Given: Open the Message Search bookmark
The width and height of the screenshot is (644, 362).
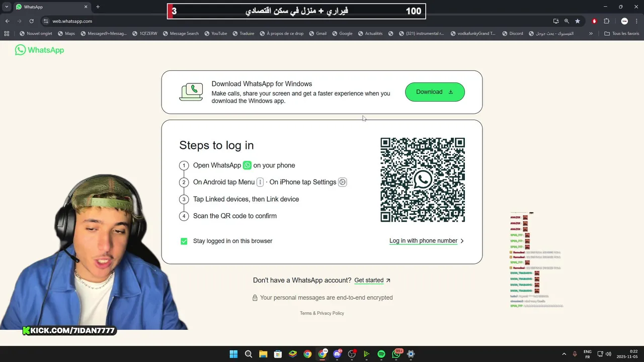Looking at the screenshot, I should [181, 34].
